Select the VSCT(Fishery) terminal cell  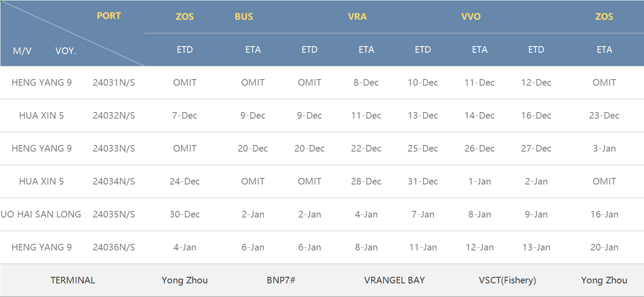[x=507, y=280]
